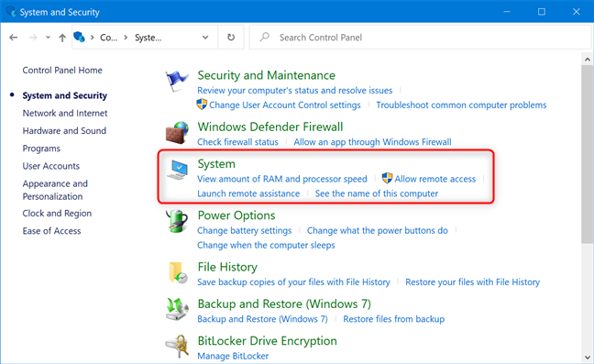Click Change when the computer sleeps

(266, 245)
